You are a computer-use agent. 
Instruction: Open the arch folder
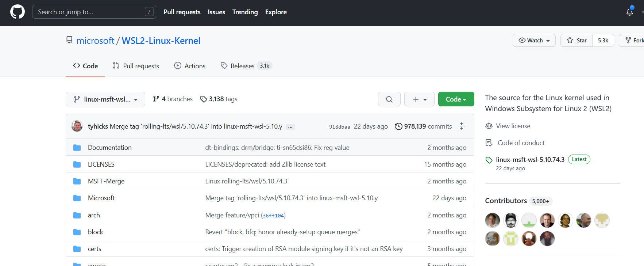tap(94, 215)
